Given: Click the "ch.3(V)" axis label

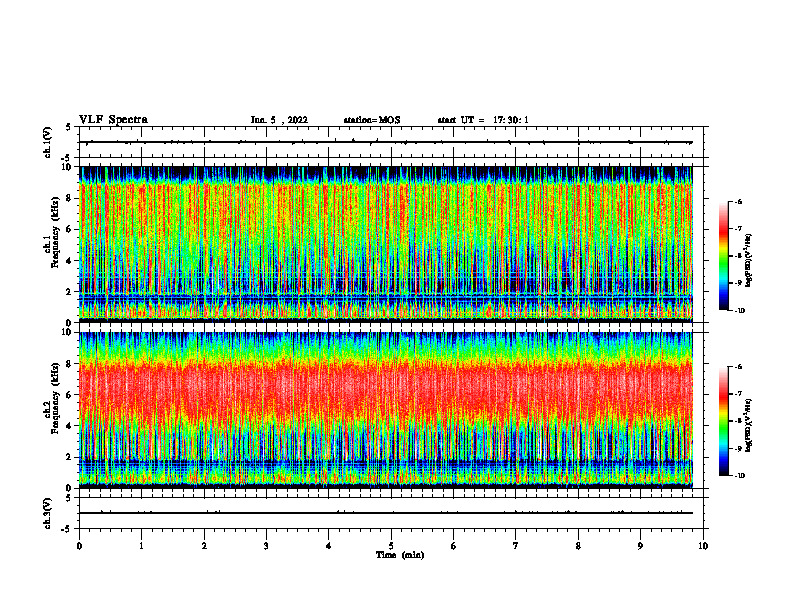Looking at the screenshot, I should (x=47, y=513).
